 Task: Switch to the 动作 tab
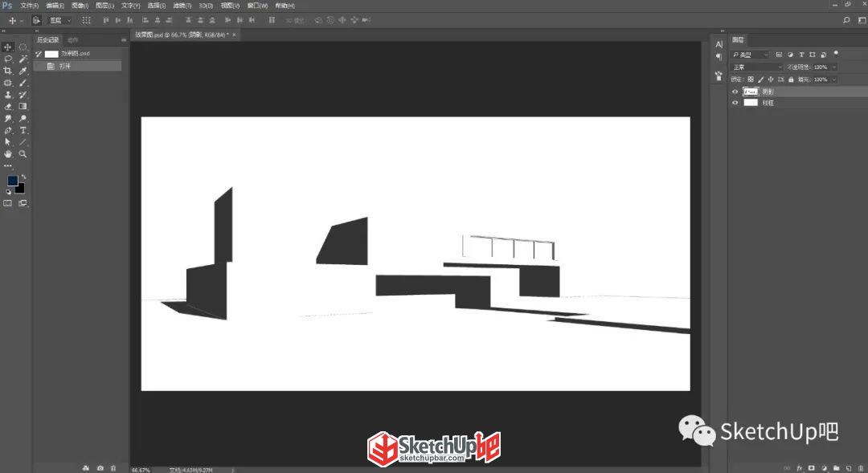[72, 40]
